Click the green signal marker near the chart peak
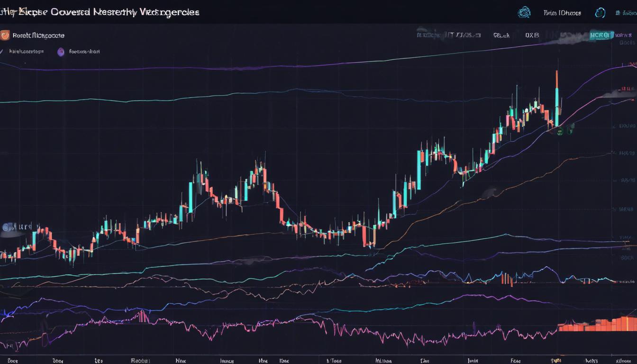Screen dimensions: 637x364 [x=560, y=132]
